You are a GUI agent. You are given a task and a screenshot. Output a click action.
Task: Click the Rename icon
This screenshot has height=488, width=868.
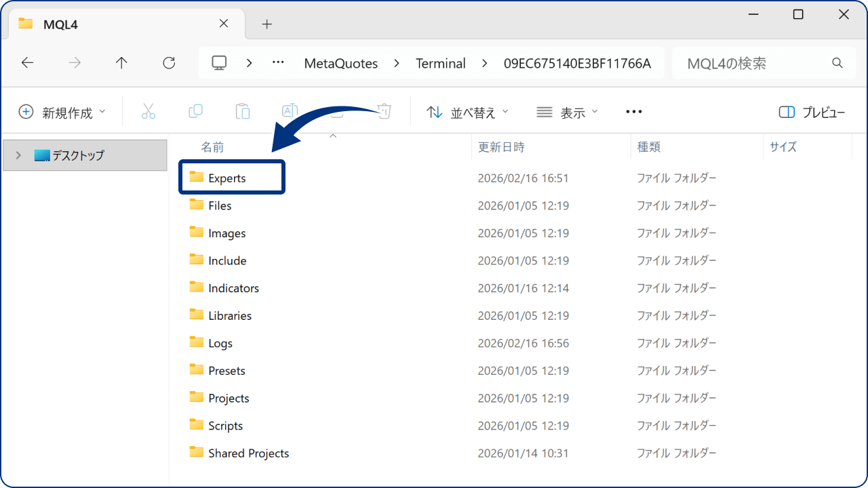290,110
